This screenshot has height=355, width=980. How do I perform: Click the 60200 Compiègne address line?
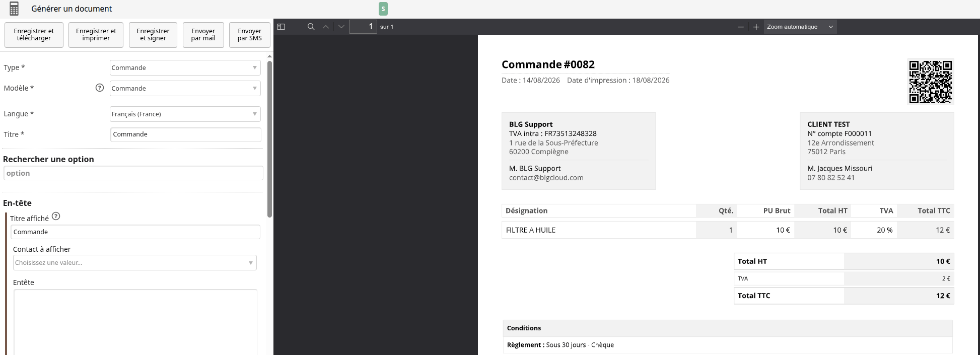[x=539, y=152]
